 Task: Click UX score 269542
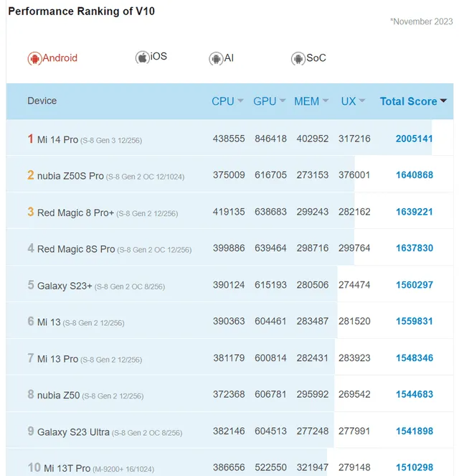coord(354,394)
